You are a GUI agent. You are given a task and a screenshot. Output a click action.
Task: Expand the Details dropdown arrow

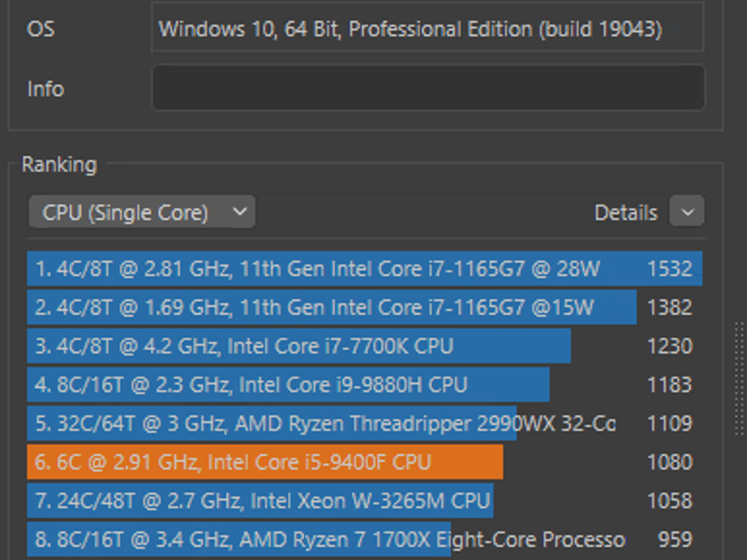[x=687, y=211]
